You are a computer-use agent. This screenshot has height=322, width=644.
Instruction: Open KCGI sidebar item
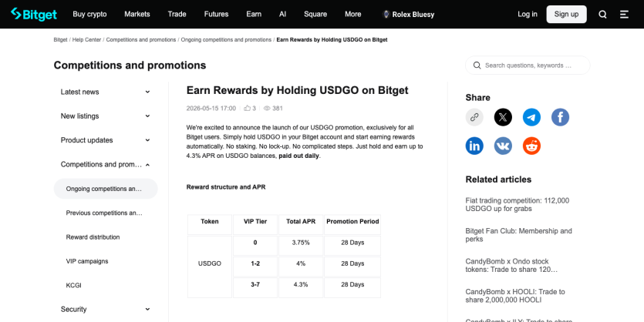click(73, 286)
